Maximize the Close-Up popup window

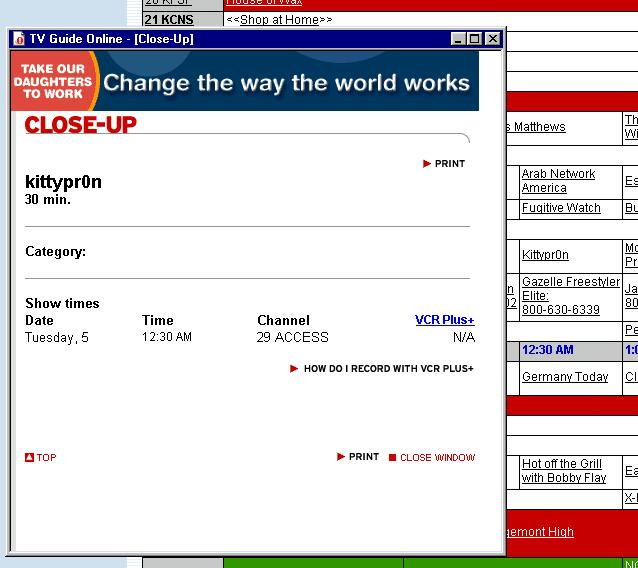[x=474, y=39]
